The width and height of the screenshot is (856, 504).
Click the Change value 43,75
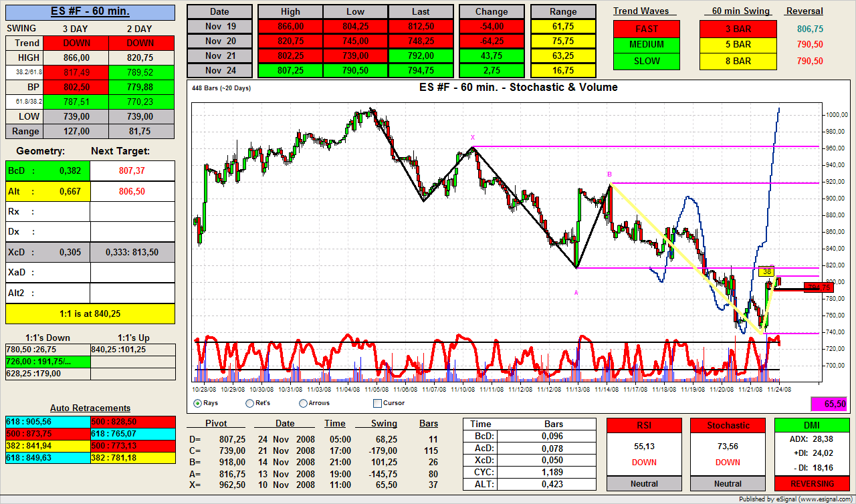point(492,56)
